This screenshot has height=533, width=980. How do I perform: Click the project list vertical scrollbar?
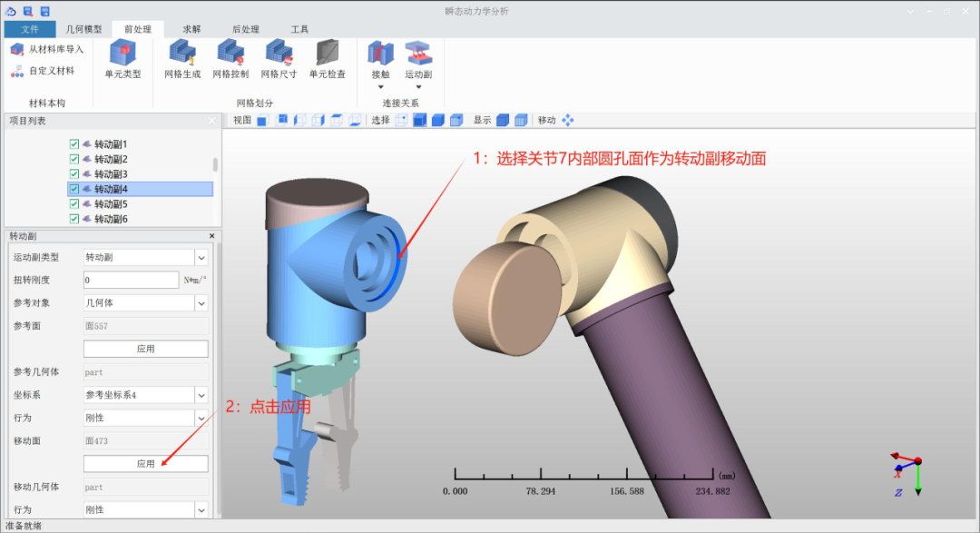216,164
